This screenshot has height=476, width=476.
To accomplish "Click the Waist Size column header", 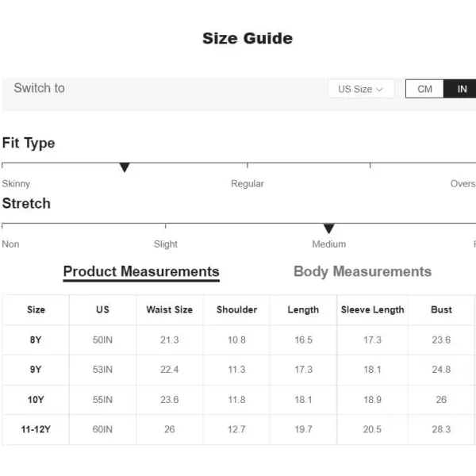I will (x=170, y=309).
